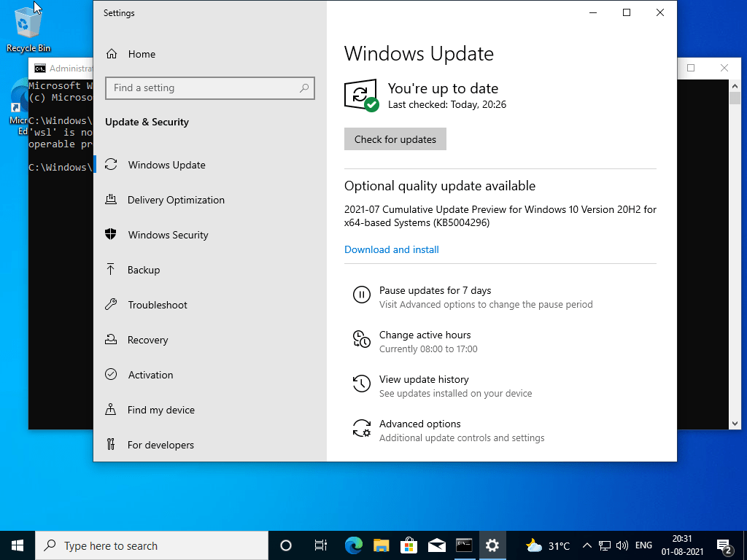
Task: Click the Troubleshoot wrench icon
Action: pyautogui.click(x=111, y=305)
